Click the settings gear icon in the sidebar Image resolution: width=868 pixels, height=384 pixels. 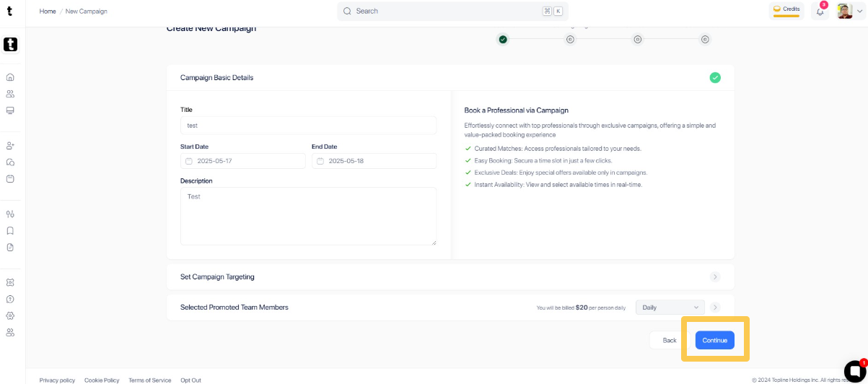(10, 315)
